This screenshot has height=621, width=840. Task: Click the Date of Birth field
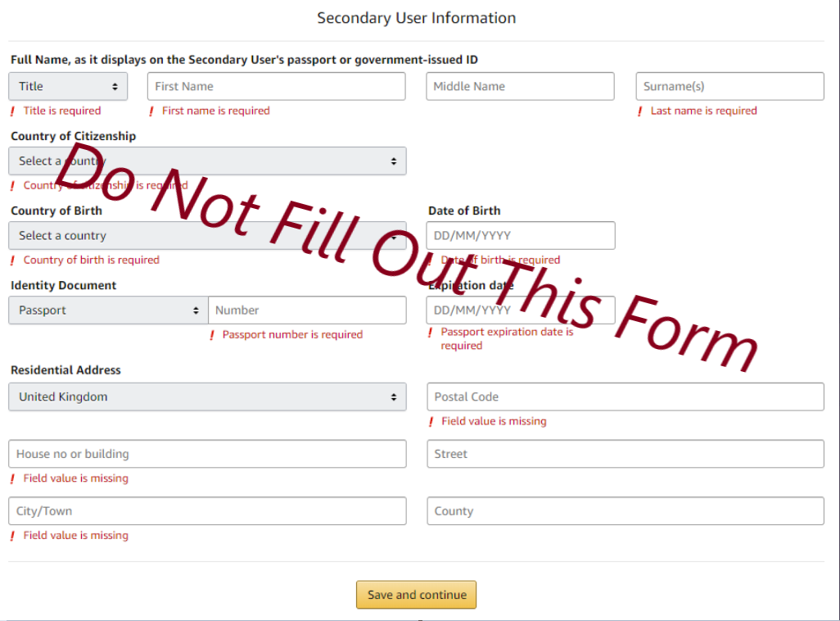521,235
